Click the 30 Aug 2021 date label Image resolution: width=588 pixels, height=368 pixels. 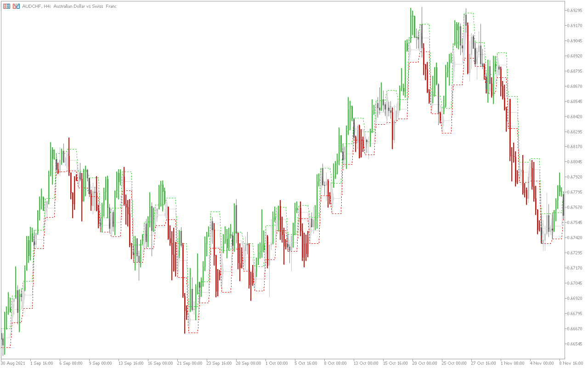click(x=13, y=363)
